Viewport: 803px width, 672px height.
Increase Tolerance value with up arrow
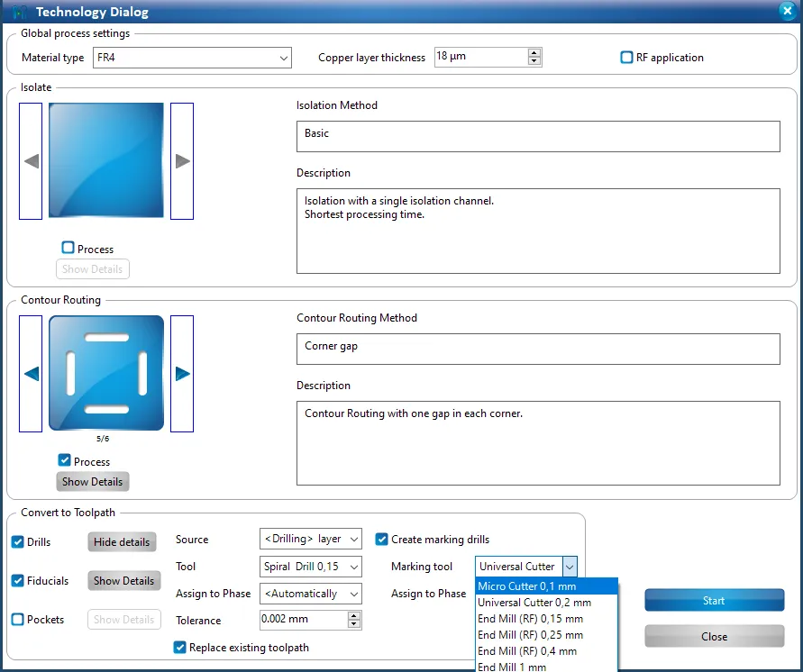[x=354, y=616]
